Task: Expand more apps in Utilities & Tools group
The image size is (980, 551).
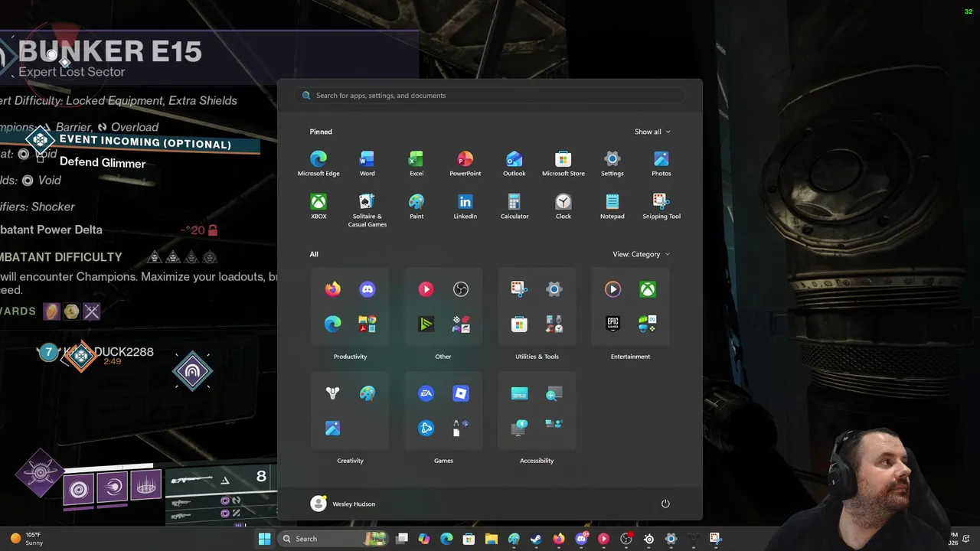Action: click(x=554, y=324)
